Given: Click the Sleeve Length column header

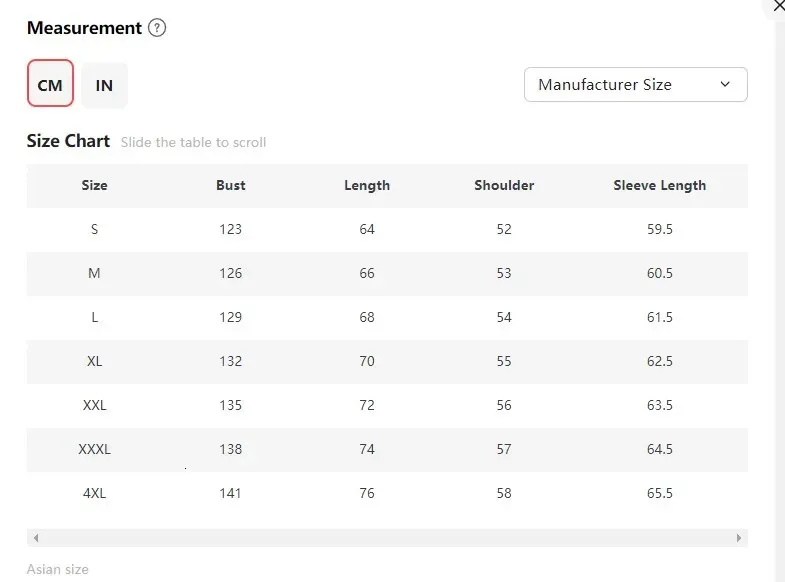Looking at the screenshot, I should point(660,186).
